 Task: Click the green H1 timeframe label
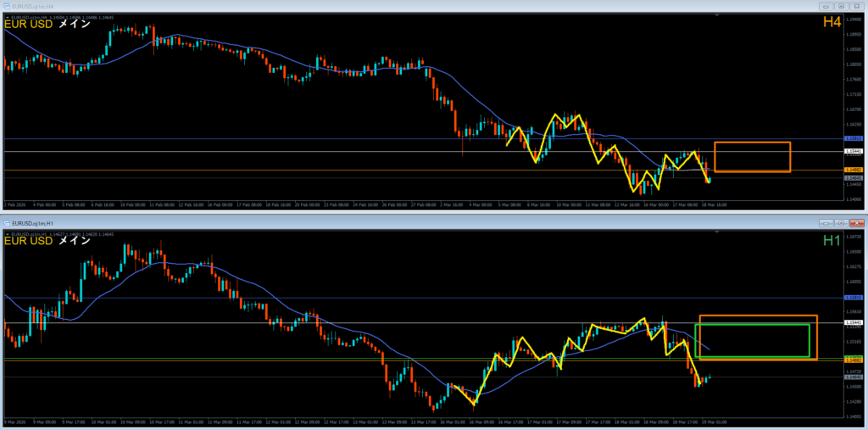832,240
